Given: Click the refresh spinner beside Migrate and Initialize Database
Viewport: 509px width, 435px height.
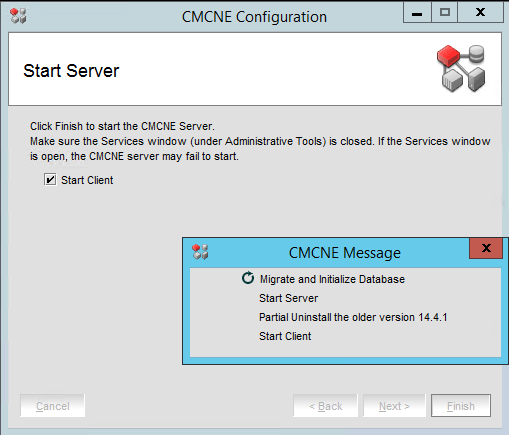Looking at the screenshot, I should point(248,278).
